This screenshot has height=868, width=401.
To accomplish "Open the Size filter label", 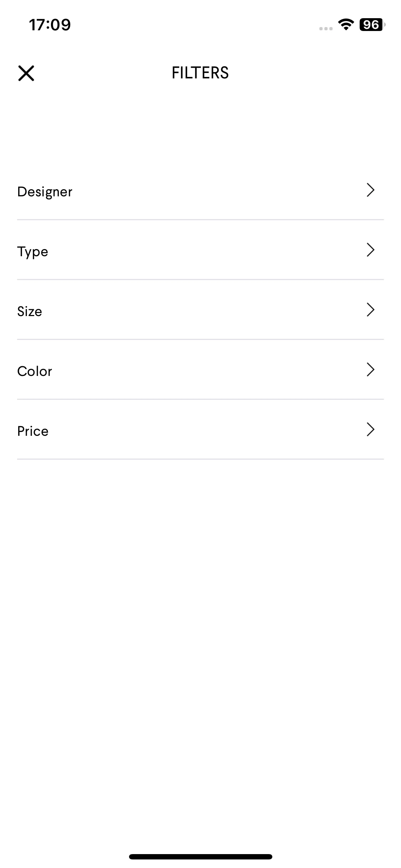I will point(30,311).
